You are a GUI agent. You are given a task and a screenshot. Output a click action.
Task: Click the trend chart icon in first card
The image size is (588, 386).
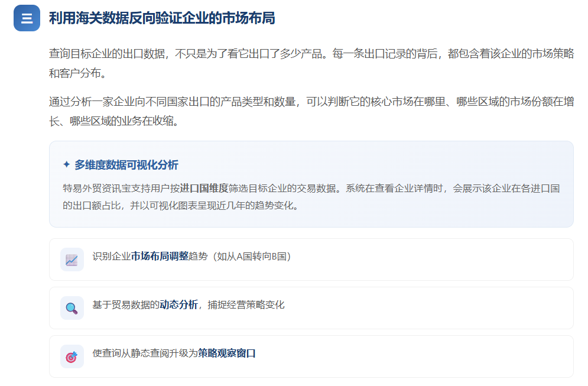[x=72, y=260]
